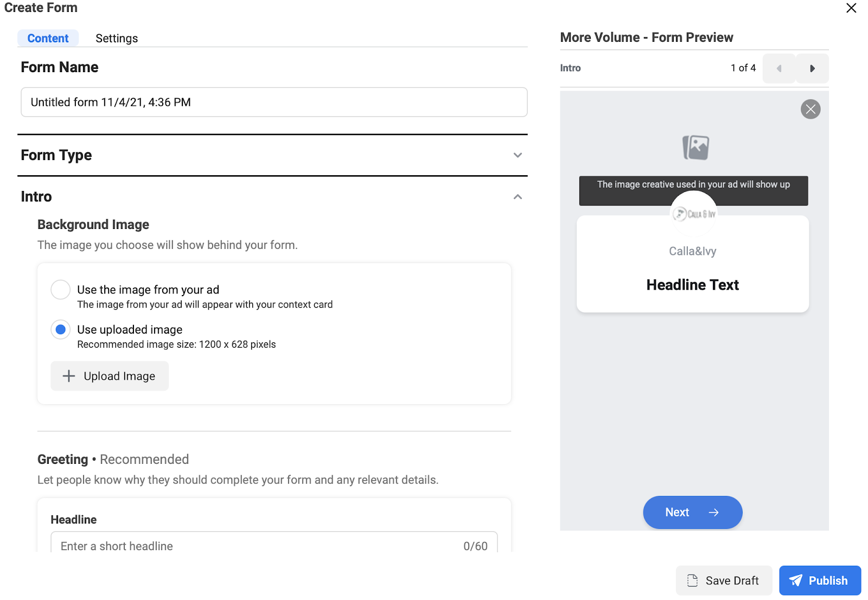Switch to the Content tab

click(48, 38)
